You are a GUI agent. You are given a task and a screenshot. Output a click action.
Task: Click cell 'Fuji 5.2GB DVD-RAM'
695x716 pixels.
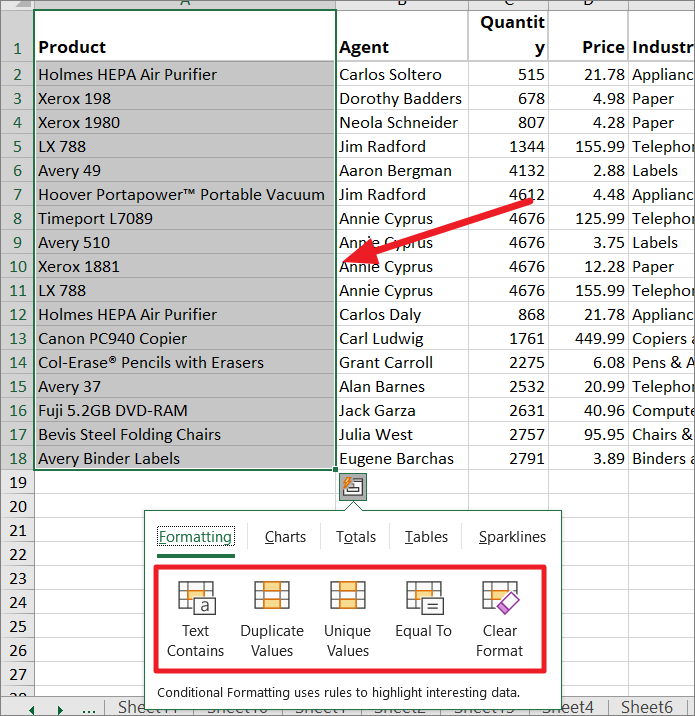(185, 410)
